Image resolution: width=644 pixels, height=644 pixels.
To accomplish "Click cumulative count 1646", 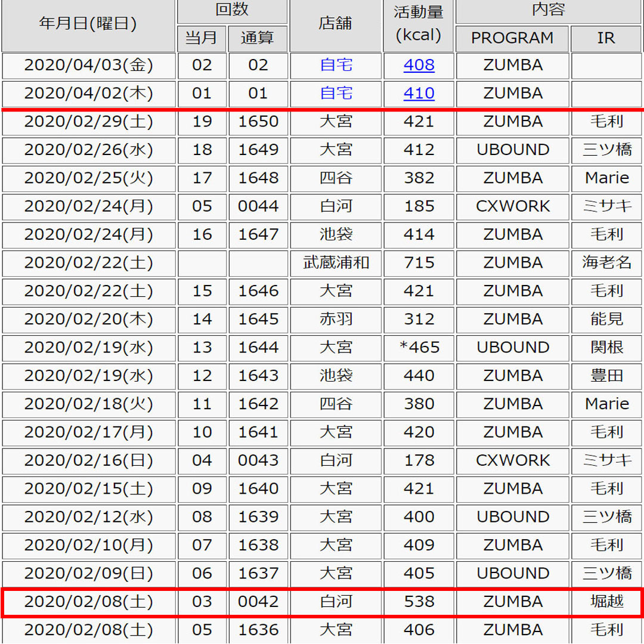I will click(258, 291).
